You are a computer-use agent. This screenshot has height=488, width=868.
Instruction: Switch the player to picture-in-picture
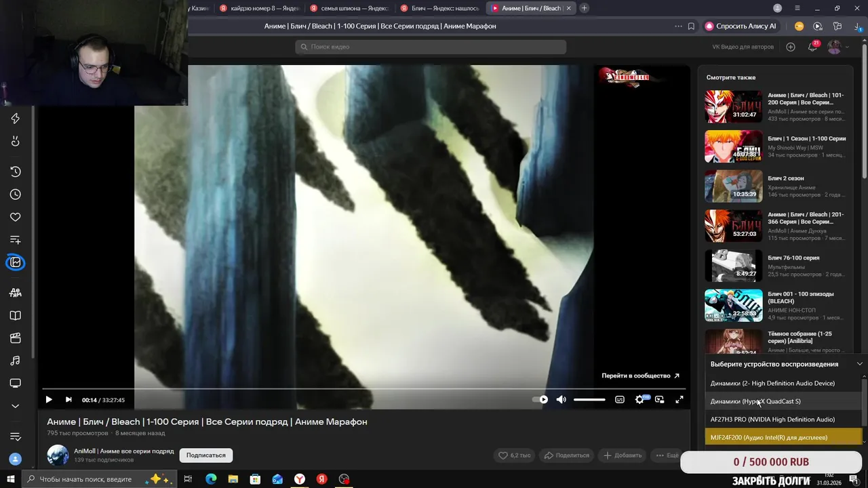659,400
